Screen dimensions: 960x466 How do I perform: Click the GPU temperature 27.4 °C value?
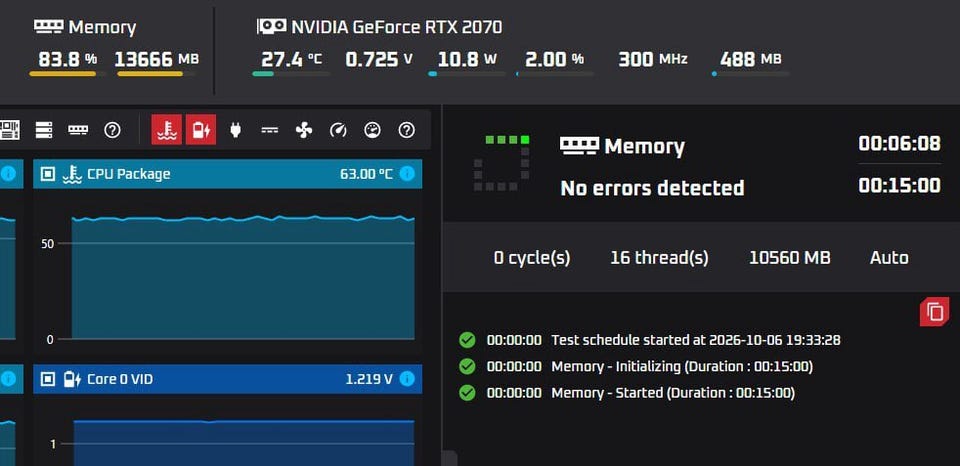291,59
